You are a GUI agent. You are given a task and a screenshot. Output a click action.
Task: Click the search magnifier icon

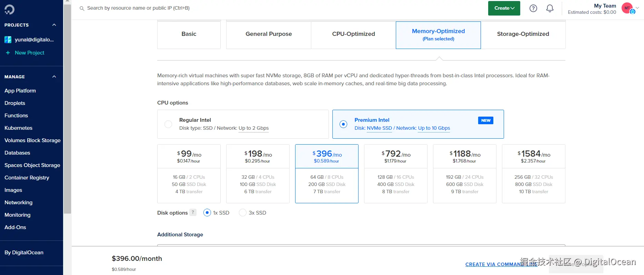coord(82,8)
